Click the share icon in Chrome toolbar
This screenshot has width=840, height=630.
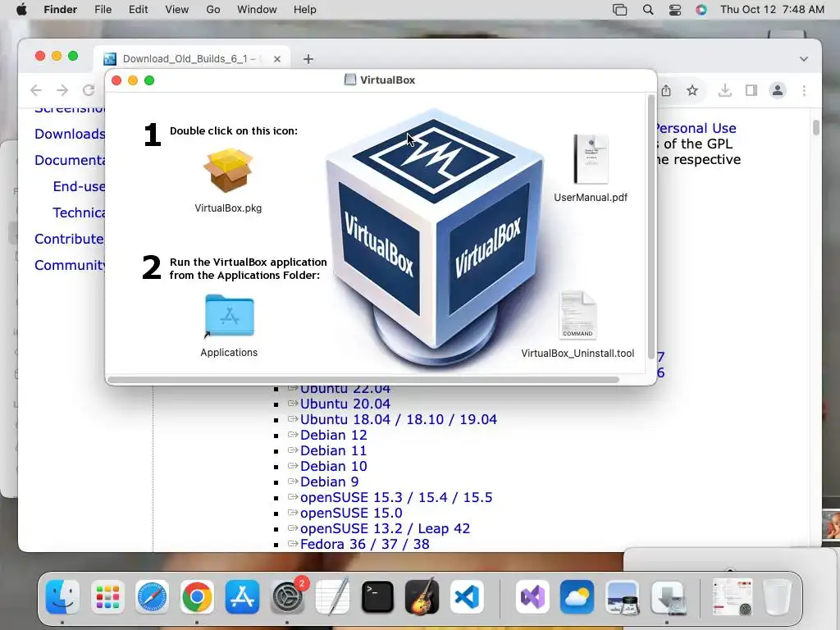[666, 90]
